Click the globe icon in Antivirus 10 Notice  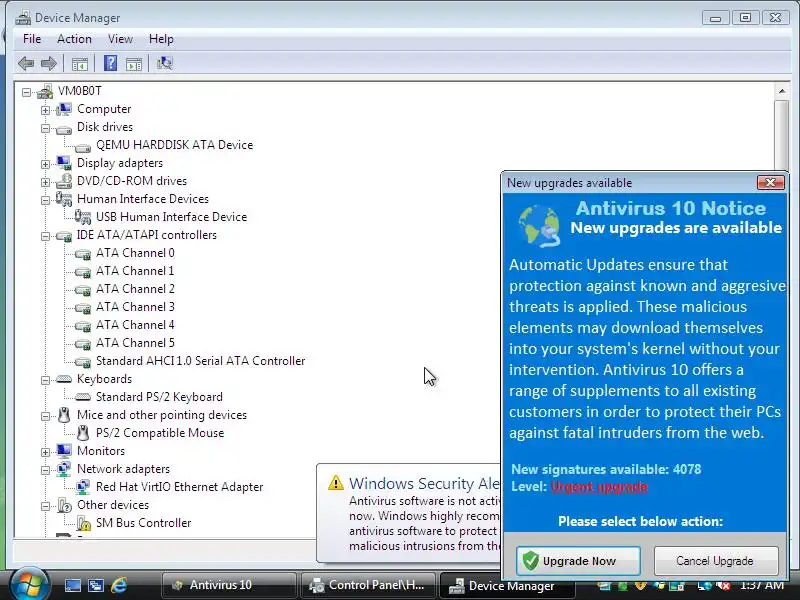(539, 225)
